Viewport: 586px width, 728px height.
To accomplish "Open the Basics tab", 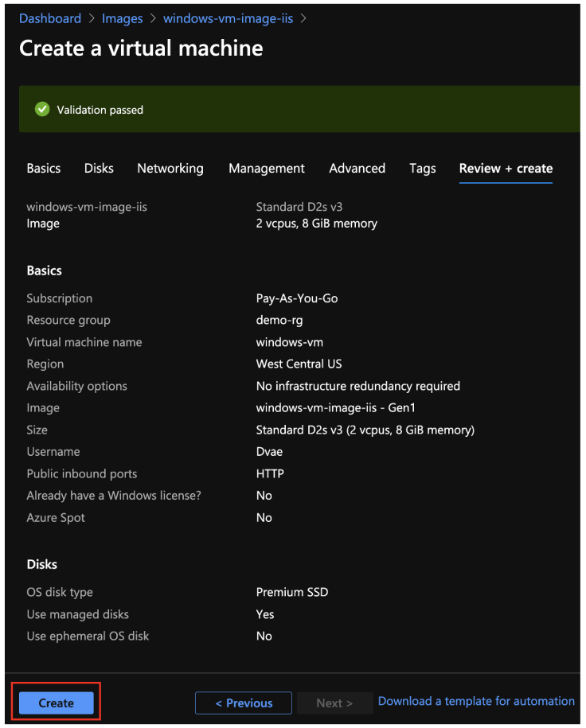I will tap(44, 169).
